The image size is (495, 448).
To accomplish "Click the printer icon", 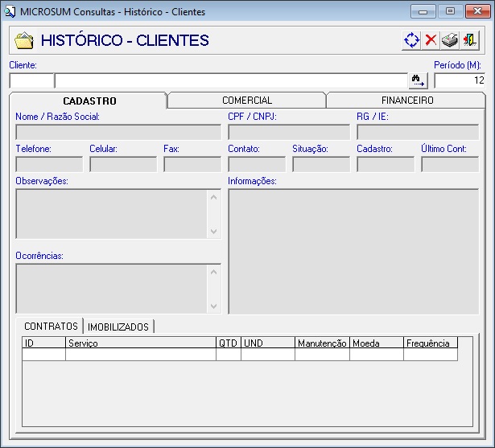I will pos(450,40).
